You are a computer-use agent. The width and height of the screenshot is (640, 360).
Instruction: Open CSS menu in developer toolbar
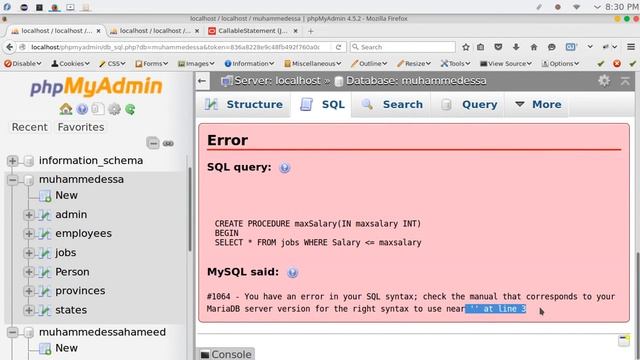(x=112, y=64)
